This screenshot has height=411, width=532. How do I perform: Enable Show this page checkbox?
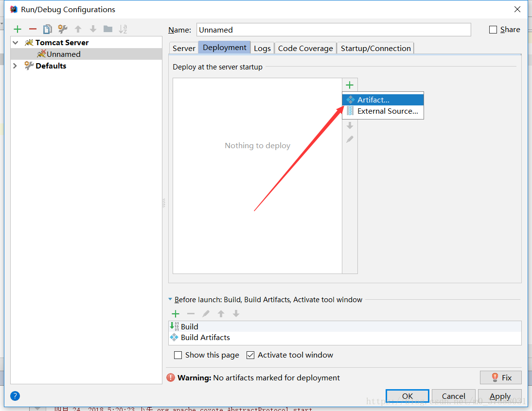(x=178, y=355)
